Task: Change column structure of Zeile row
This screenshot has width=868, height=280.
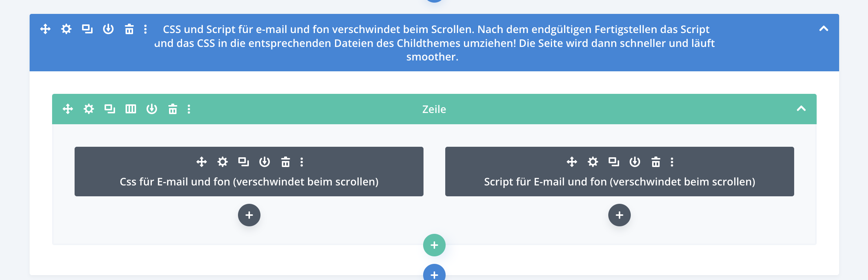Action: pyautogui.click(x=131, y=109)
